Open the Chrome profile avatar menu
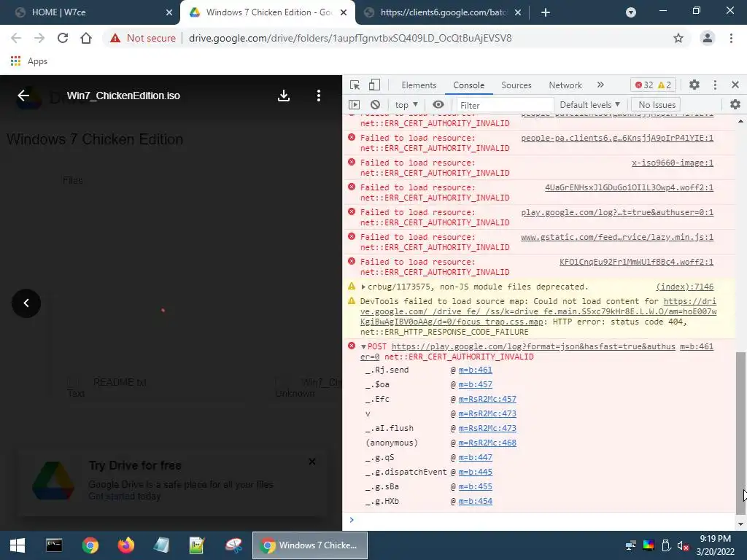Image resolution: width=747 pixels, height=560 pixels. (x=708, y=38)
